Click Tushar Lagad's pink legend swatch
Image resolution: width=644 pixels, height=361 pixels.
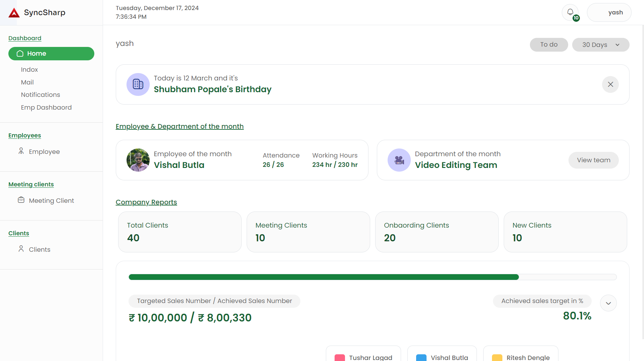[x=340, y=357]
